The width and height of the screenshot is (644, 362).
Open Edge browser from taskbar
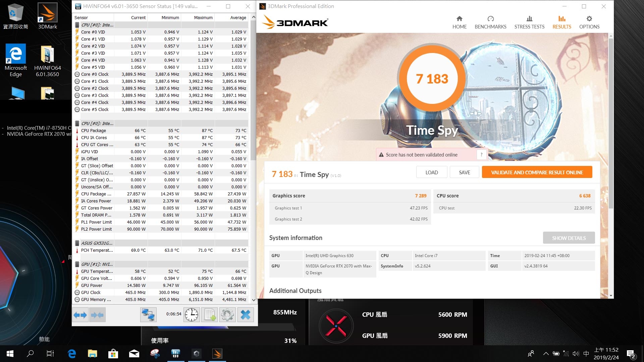click(72, 354)
